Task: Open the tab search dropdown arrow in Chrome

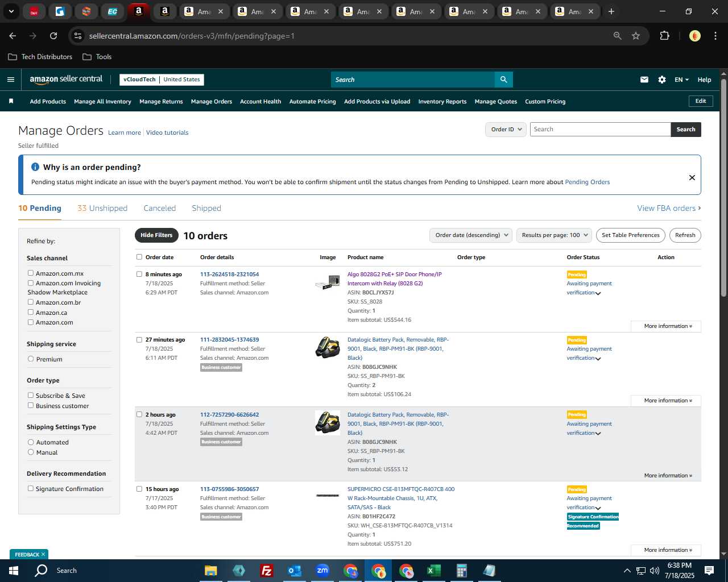Action: [x=11, y=11]
